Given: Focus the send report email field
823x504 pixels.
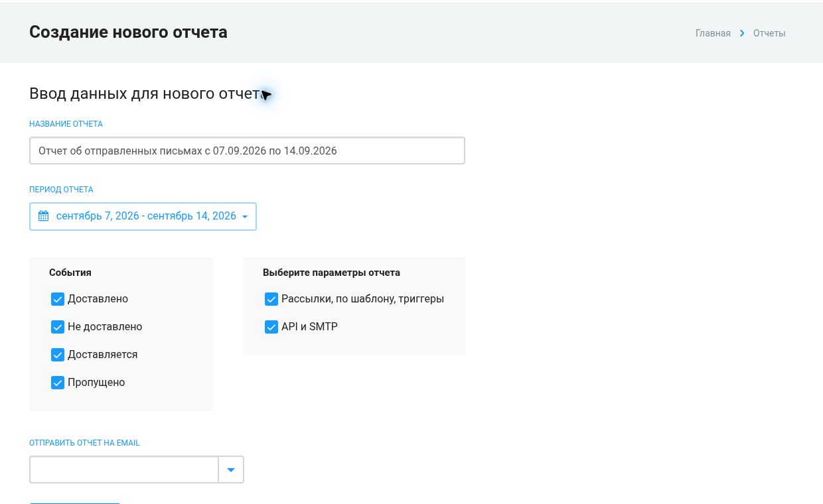Looking at the screenshot, I should point(124,470).
